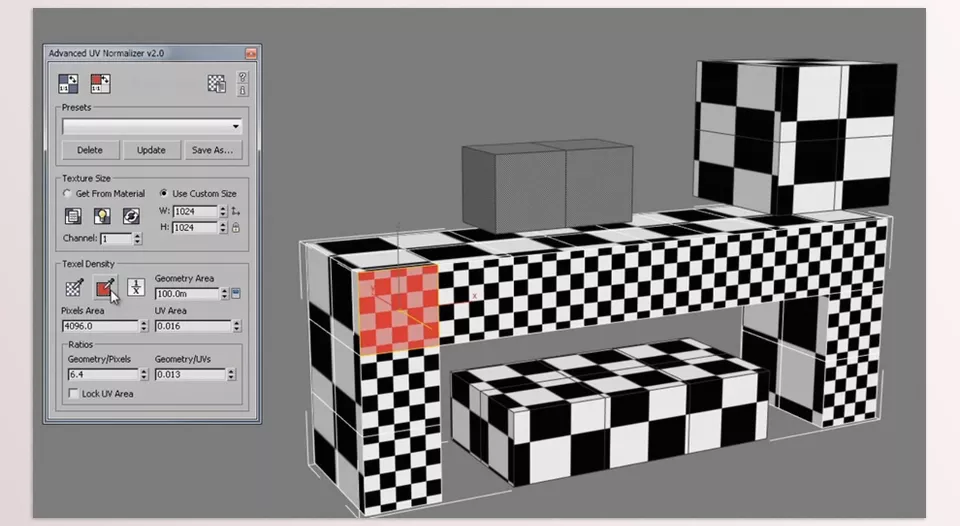The width and height of the screenshot is (960, 526).
Task: Click the Geometry/UVs ratio field
Action: [x=190, y=374]
